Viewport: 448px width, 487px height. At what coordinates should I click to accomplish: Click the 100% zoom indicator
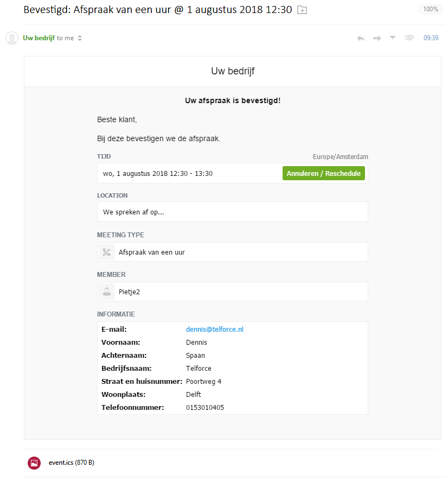(x=430, y=9)
